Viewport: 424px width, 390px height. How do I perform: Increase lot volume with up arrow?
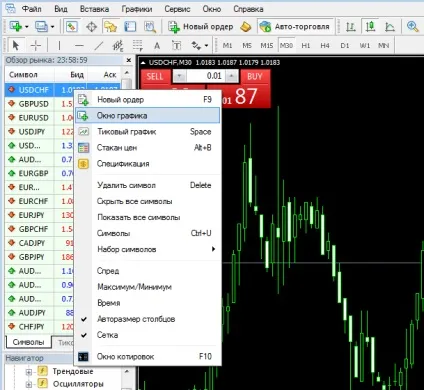click(x=231, y=77)
